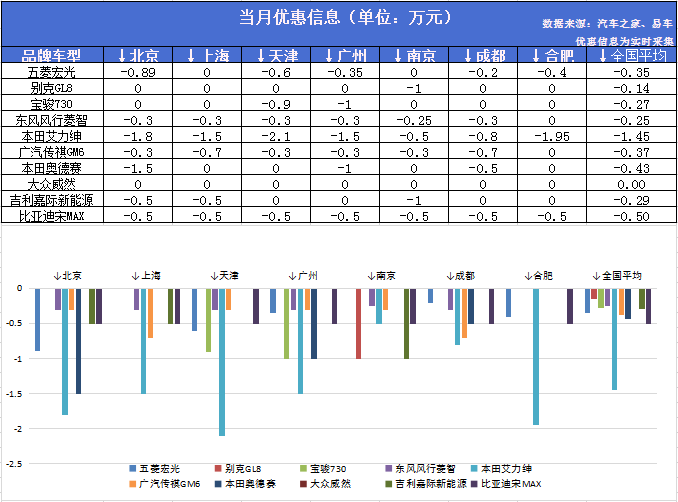Click the 本田艾力绅 bar under 合肥 in chart
Viewport: 678px width, 502px height.
click(536, 357)
